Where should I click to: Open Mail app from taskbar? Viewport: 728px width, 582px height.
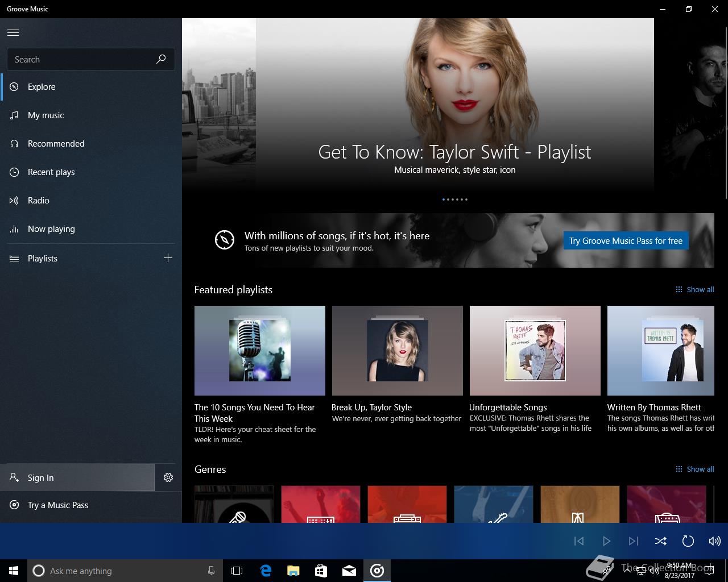(349, 571)
